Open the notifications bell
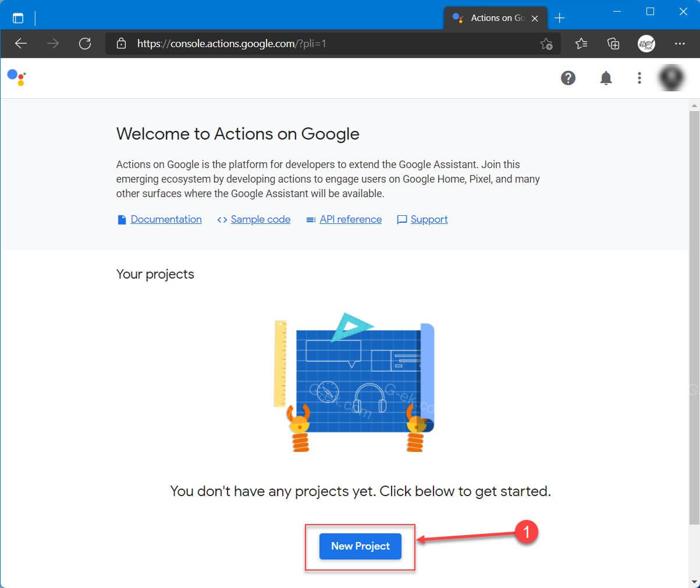The image size is (700, 588). tap(606, 78)
